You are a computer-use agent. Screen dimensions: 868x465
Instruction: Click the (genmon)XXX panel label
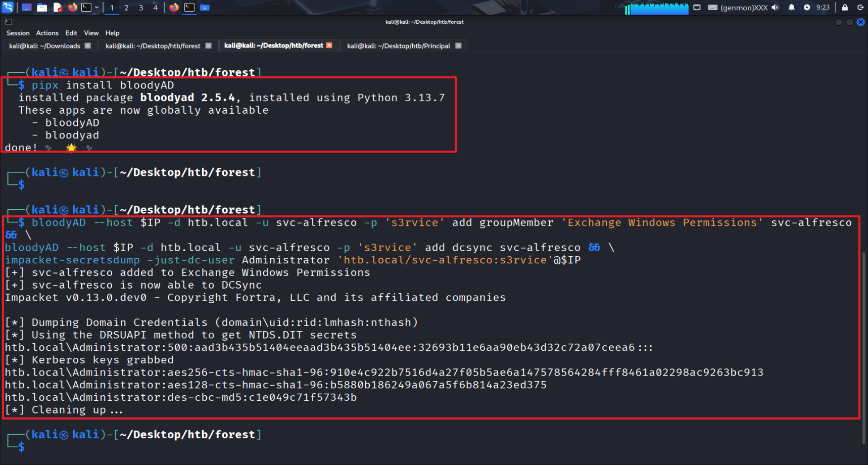pyautogui.click(x=744, y=8)
